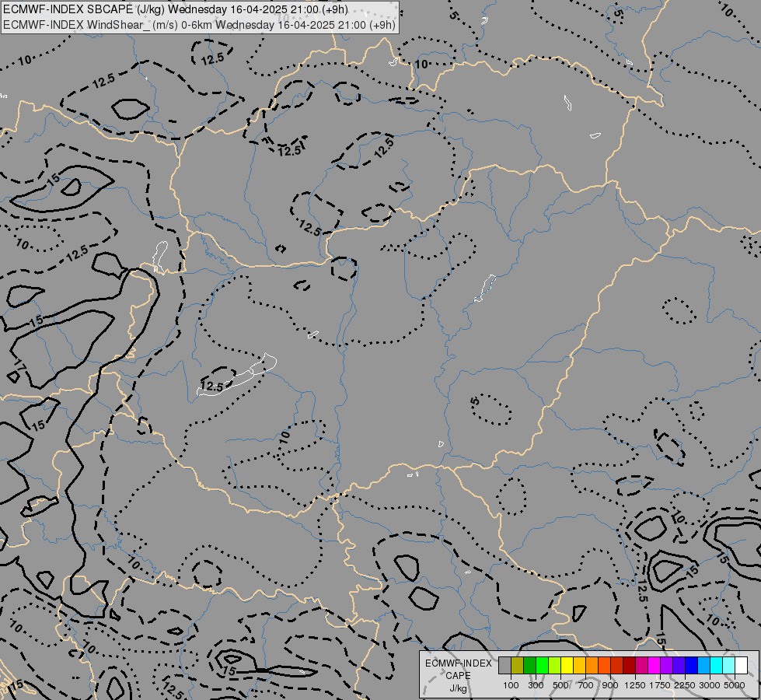Pick the pure blue legend swatch

point(692,665)
